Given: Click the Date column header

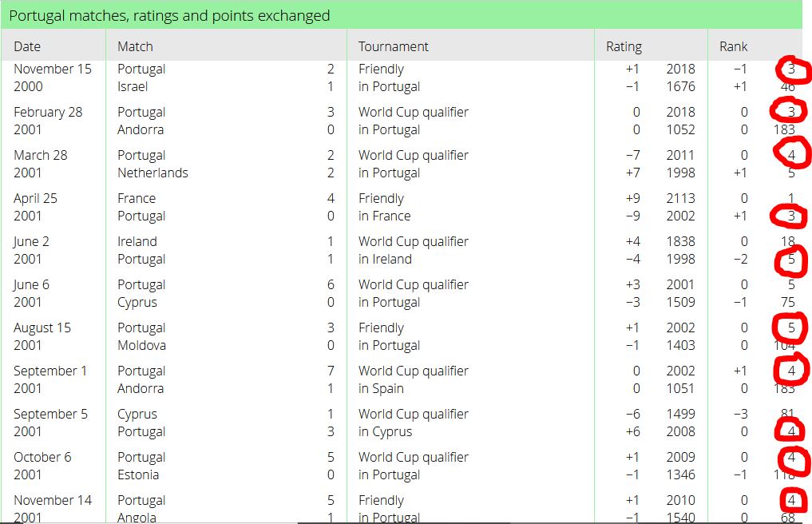Looking at the screenshot, I should tap(27, 46).
